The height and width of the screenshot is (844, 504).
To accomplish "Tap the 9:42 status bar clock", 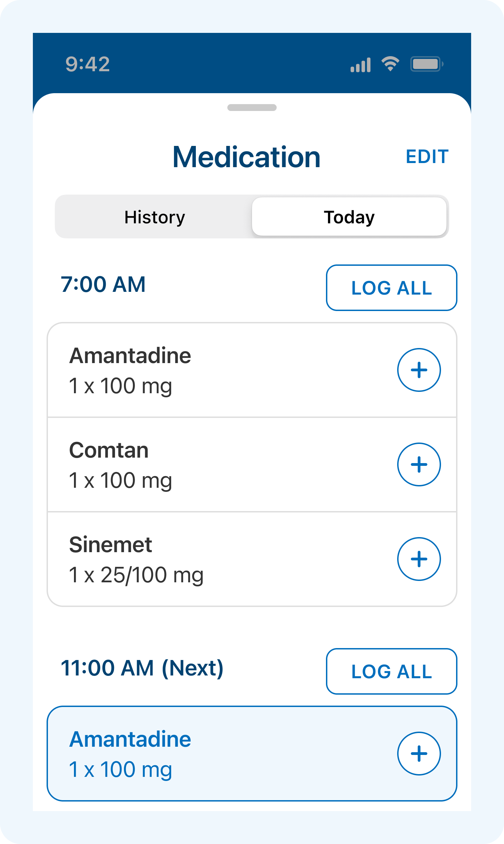I will pos(88,64).
